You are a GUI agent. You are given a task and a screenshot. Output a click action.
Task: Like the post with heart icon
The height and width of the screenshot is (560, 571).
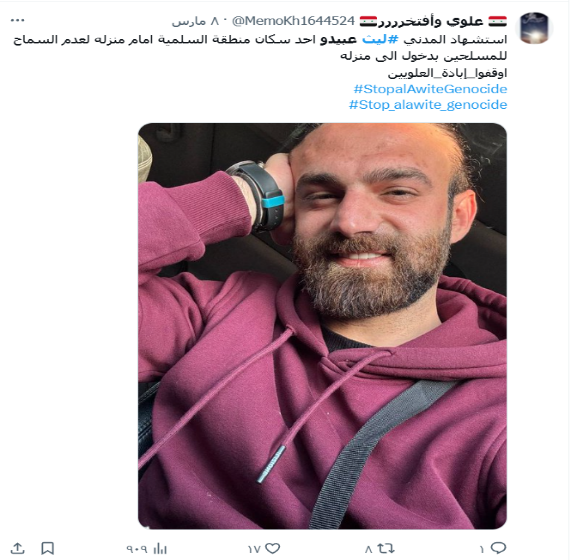coord(273,548)
